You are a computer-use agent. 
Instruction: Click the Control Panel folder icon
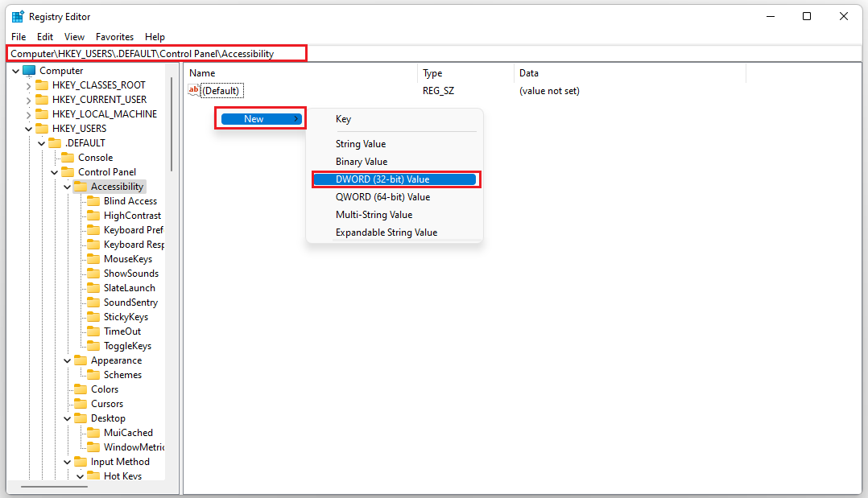tap(68, 172)
